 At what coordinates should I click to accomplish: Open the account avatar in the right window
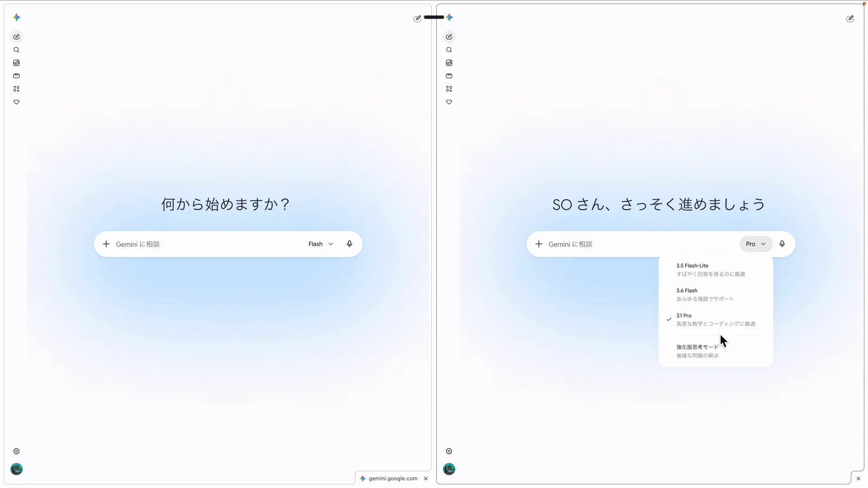[449, 469]
